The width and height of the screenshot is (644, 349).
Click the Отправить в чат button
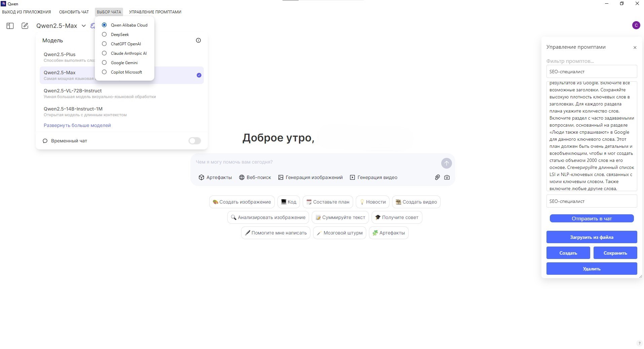tap(592, 219)
